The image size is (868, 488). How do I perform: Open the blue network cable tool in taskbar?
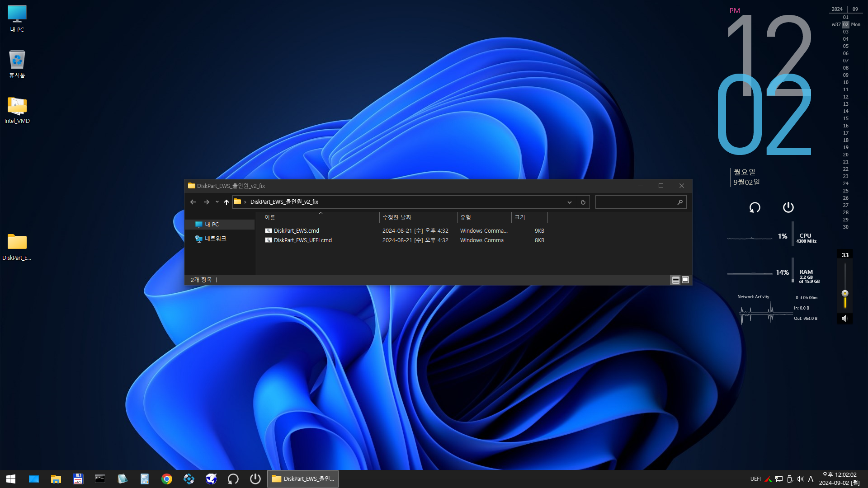point(189,479)
